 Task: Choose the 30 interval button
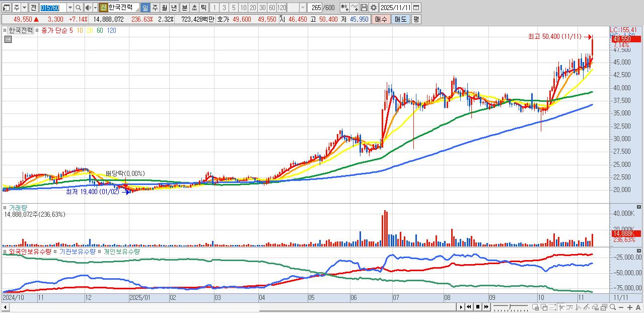262,8
